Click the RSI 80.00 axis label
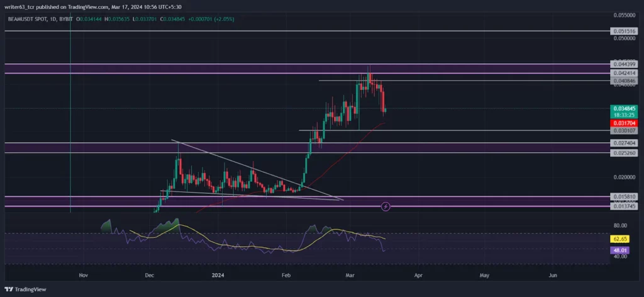 pyautogui.click(x=620, y=225)
